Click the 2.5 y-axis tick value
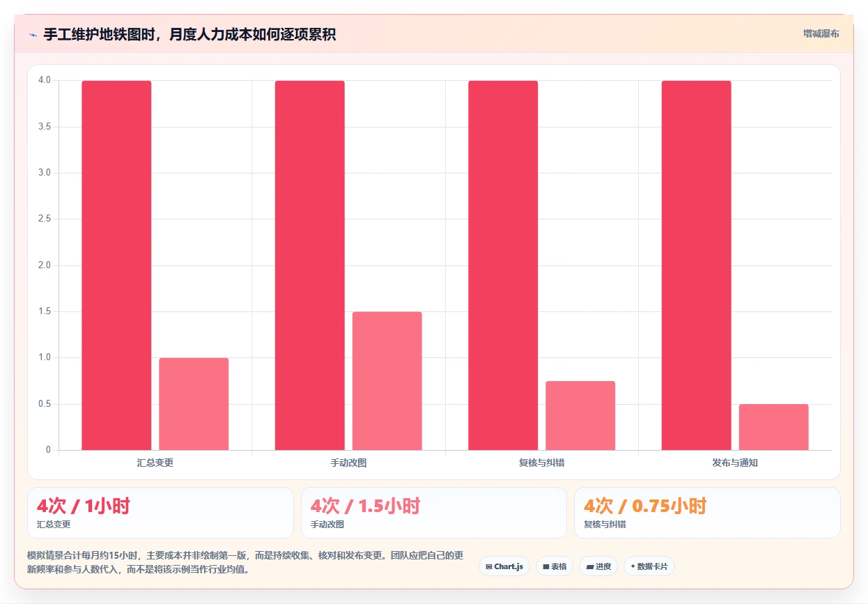 click(45, 219)
